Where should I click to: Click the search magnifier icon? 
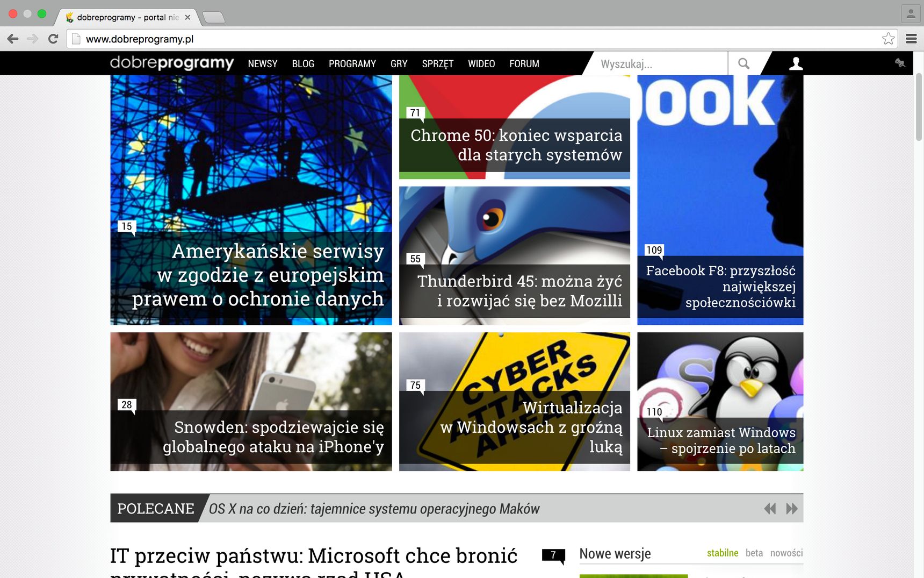(743, 63)
